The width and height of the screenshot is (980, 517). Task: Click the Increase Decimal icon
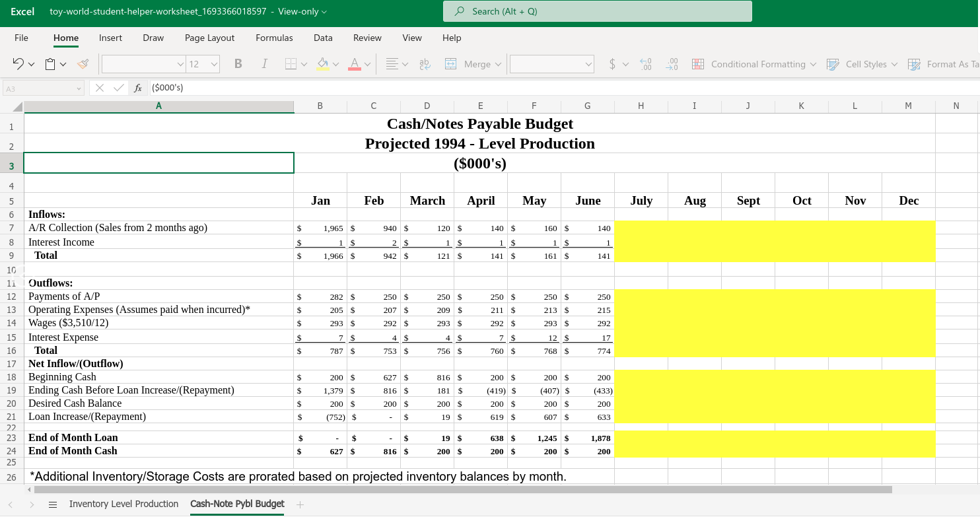coord(647,64)
